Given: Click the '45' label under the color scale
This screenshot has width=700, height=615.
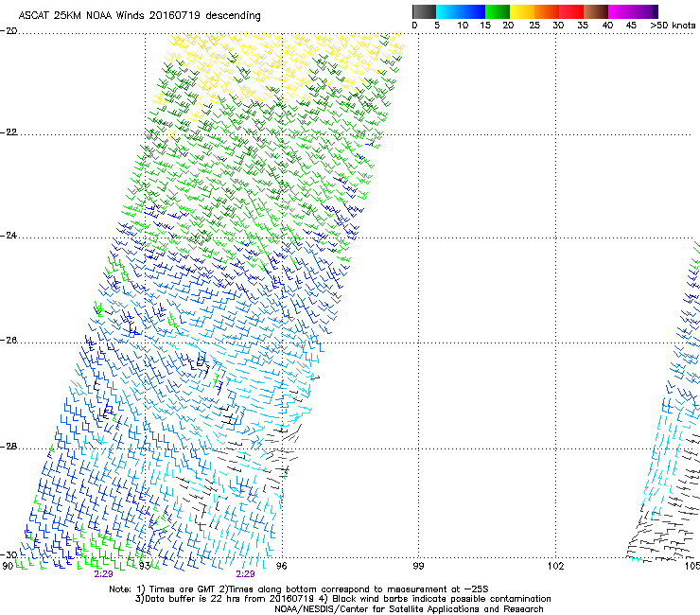Looking at the screenshot, I should (x=631, y=26).
